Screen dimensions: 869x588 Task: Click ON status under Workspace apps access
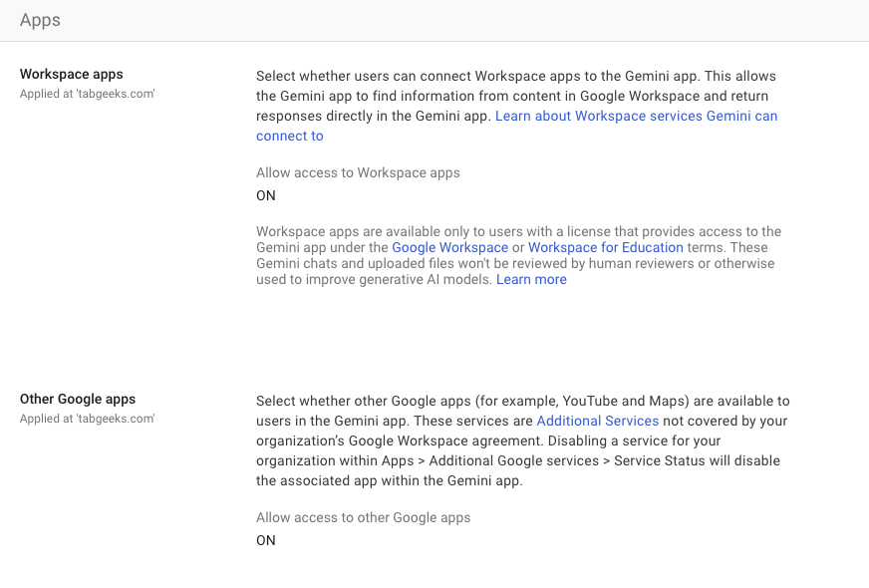pyautogui.click(x=265, y=195)
